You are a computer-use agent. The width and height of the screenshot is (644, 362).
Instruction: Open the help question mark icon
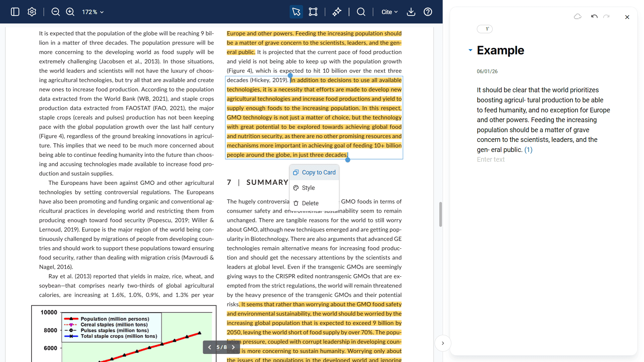(x=428, y=12)
